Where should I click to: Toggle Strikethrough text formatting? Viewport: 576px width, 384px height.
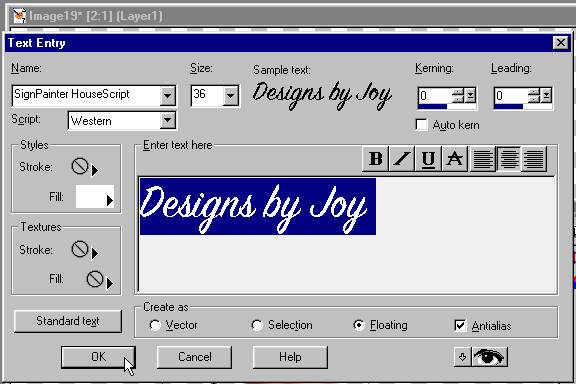coord(455,159)
